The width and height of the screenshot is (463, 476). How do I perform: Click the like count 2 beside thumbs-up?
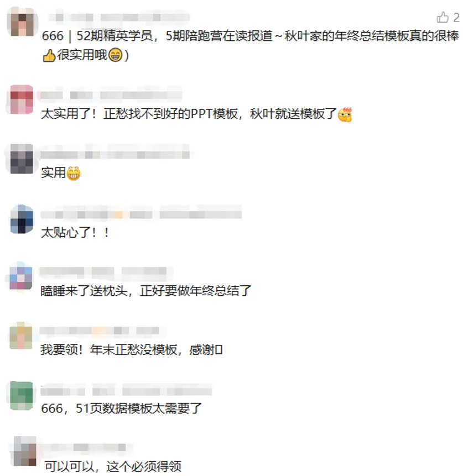click(456, 18)
